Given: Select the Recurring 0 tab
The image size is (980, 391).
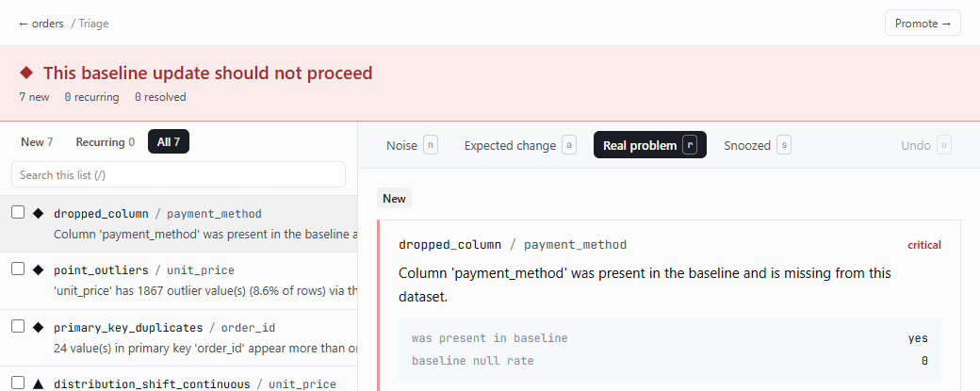Looking at the screenshot, I should click(105, 141).
